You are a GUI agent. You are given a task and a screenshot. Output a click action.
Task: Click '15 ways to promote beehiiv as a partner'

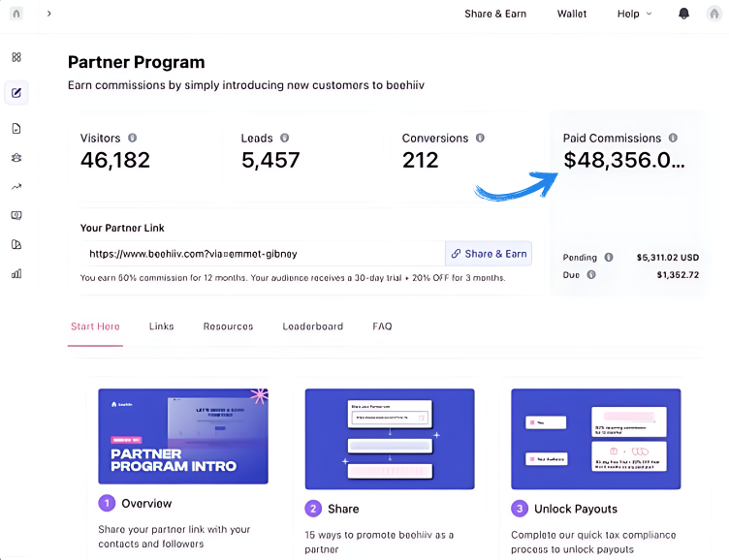point(379,542)
